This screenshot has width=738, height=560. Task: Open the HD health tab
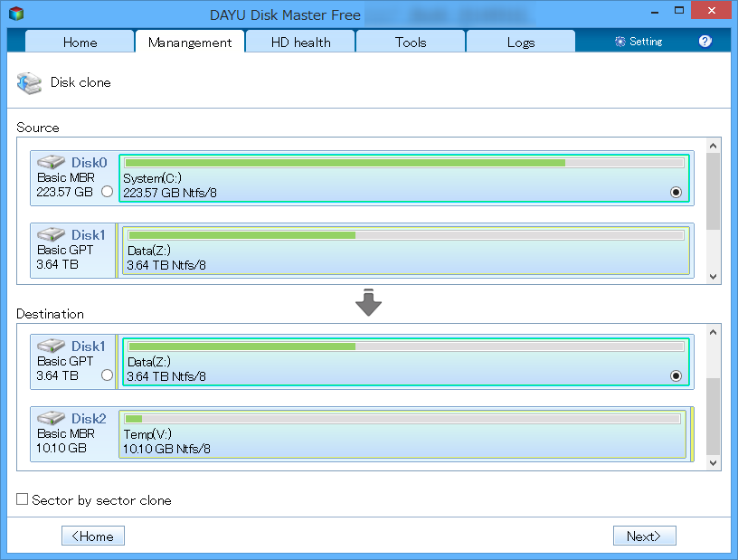click(x=300, y=42)
